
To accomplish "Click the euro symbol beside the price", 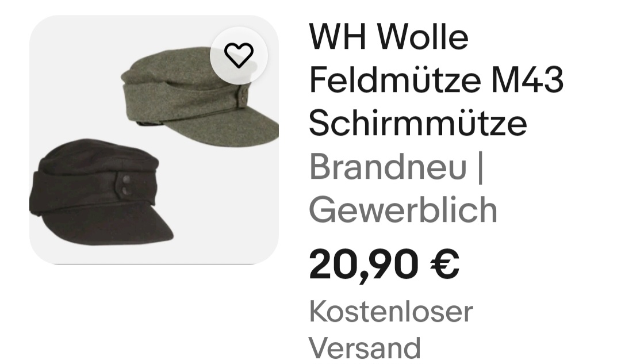I will pos(444,264).
